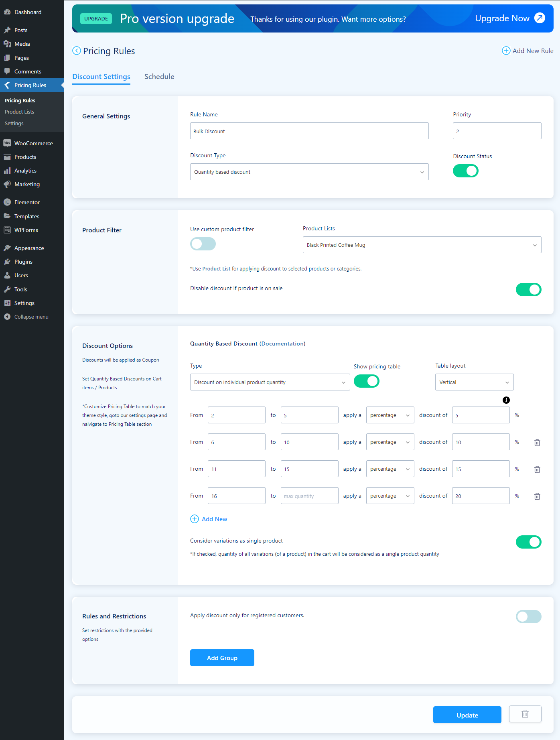The image size is (560, 740).
Task: Open percentage dropdown in 11 to 15 row
Action: click(x=390, y=469)
